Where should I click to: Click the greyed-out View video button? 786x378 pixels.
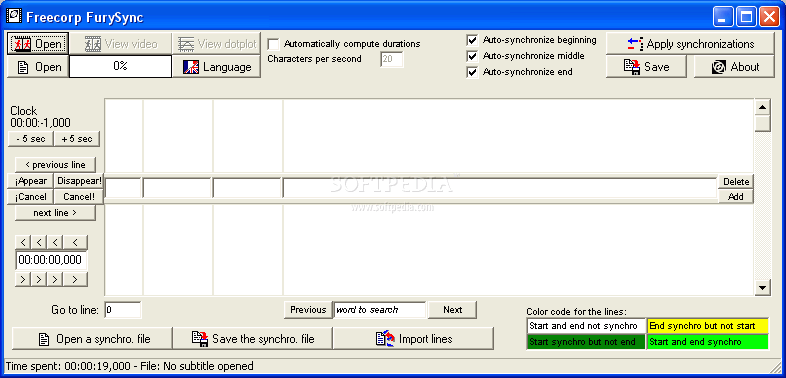point(120,44)
